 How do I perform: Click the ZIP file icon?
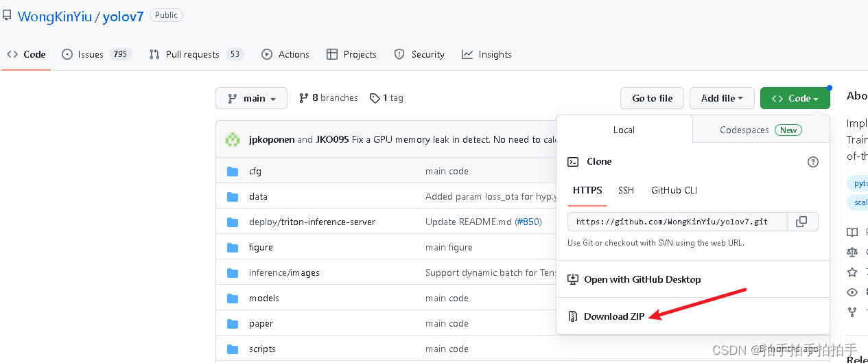pyautogui.click(x=573, y=316)
